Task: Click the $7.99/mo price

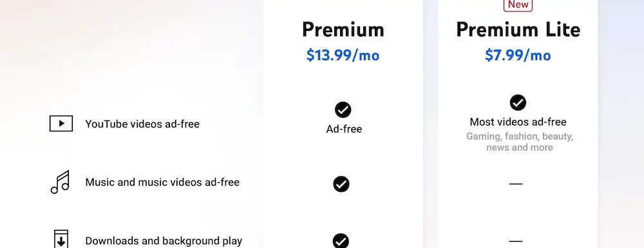Action: [518, 55]
